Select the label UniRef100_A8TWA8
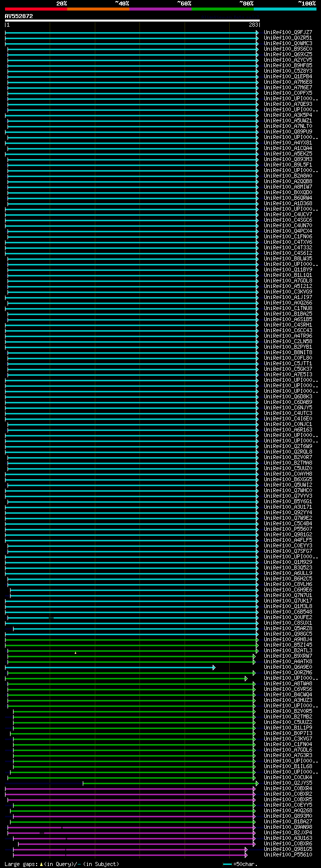 (x=288, y=683)
